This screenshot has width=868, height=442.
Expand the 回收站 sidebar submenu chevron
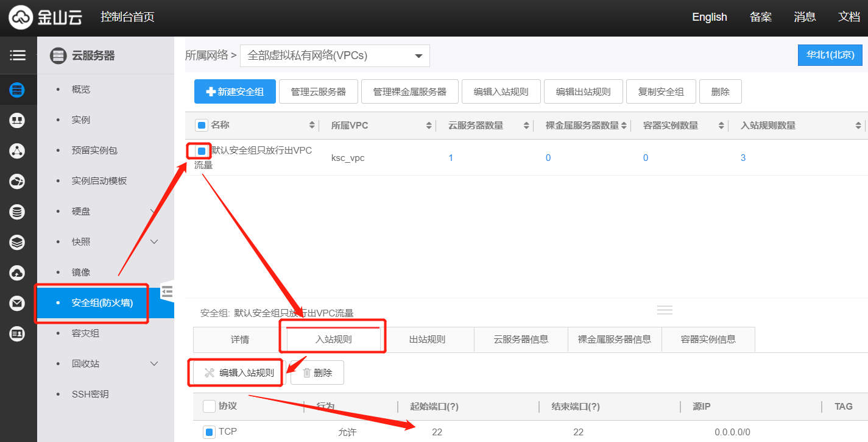(154, 364)
